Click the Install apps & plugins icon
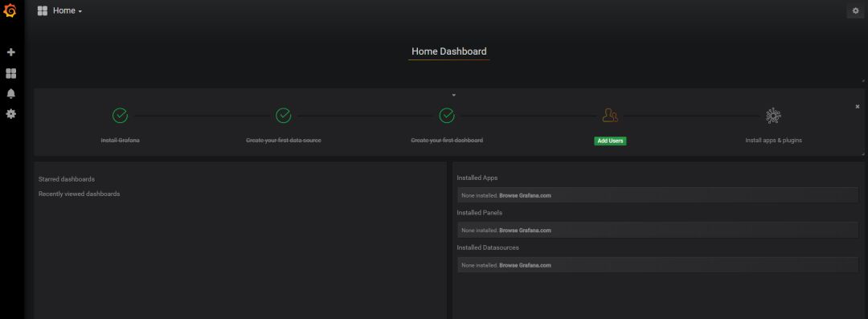The width and height of the screenshot is (868, 319). coord(773,115)
